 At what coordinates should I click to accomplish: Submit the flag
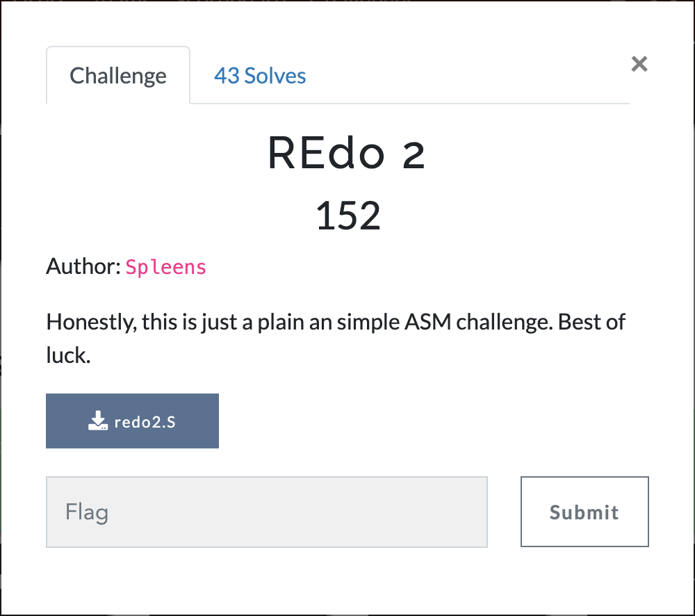[584, 512]
